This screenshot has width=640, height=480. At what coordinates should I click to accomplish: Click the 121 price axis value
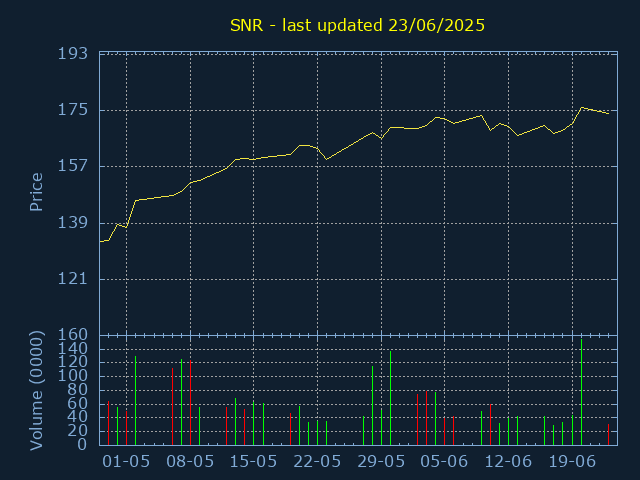73,279
